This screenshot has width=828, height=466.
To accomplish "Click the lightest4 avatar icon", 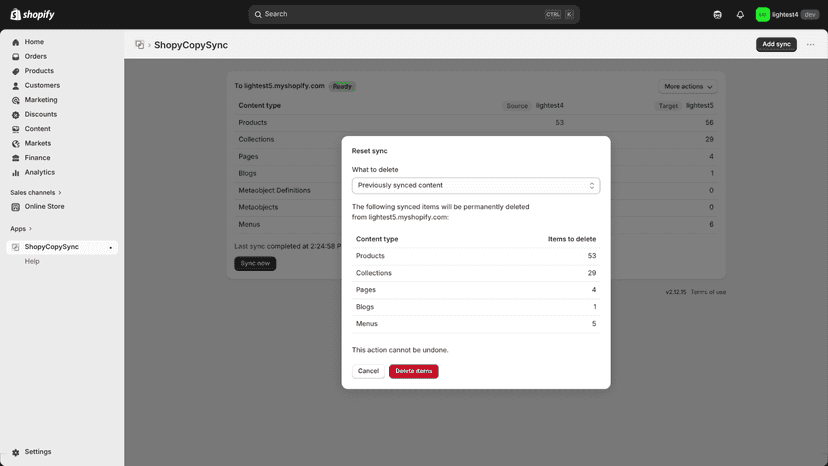I will tap(763, 15).
